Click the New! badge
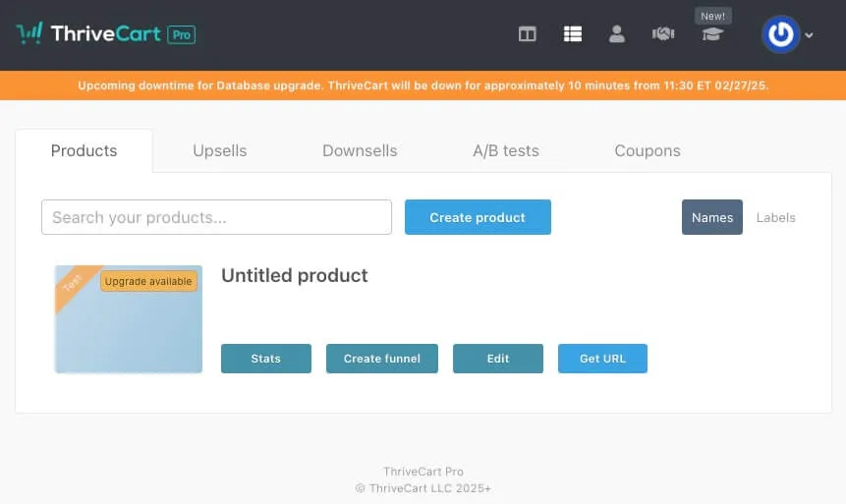This screenshot has width=846, height=504. click(712, 16)
